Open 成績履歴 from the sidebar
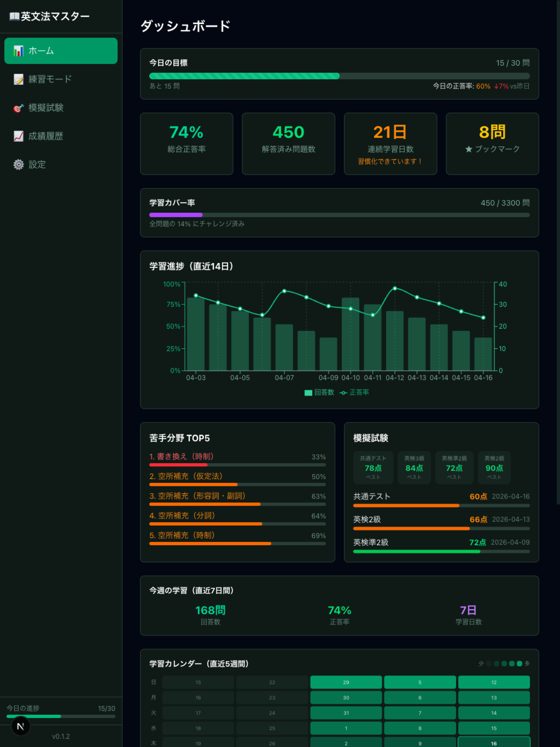560x747 pixels. click(x=46, y=136)
